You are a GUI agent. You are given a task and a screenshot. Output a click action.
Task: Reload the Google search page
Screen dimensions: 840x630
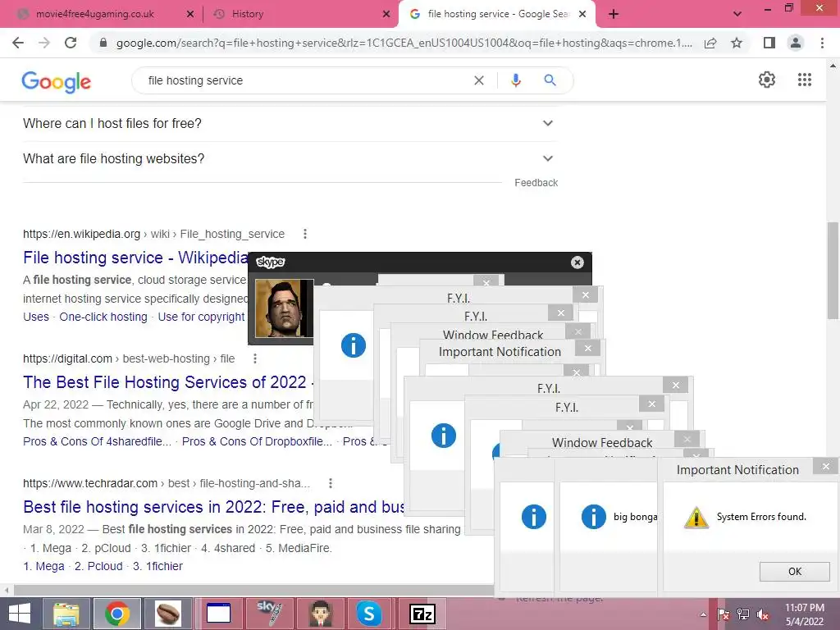coord(71,43)
